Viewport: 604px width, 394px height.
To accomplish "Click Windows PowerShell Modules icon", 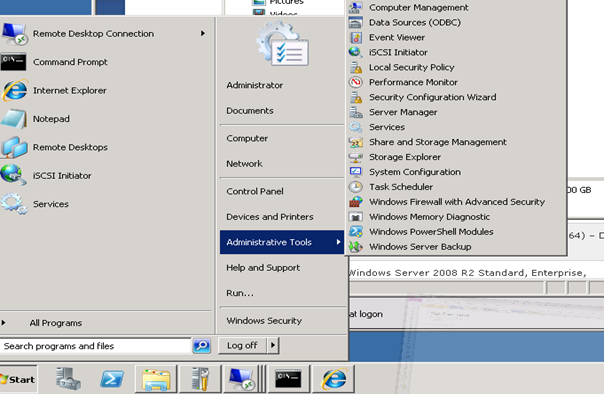I will point(356,231).
